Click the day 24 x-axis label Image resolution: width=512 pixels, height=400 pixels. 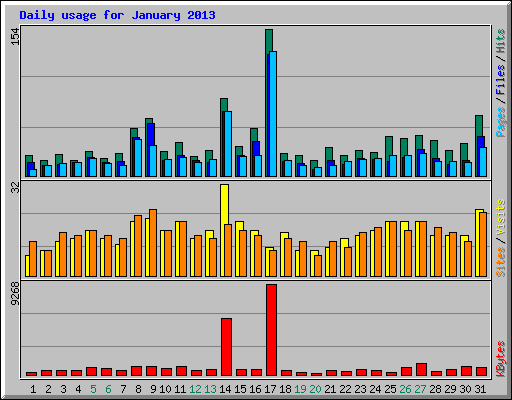pos(375,389)
